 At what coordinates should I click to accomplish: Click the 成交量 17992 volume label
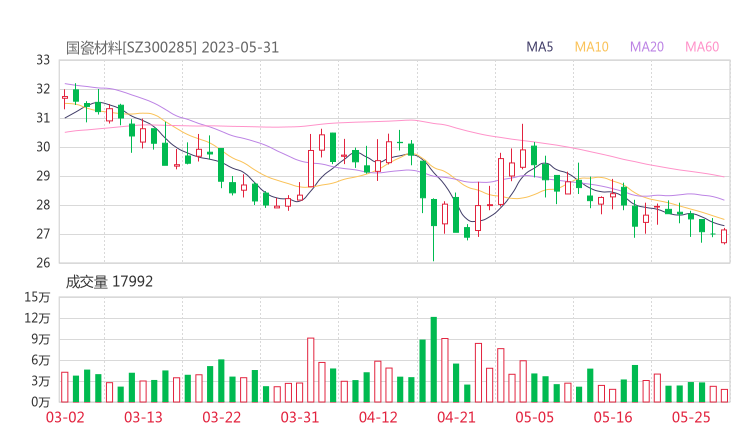click(109, 282)
